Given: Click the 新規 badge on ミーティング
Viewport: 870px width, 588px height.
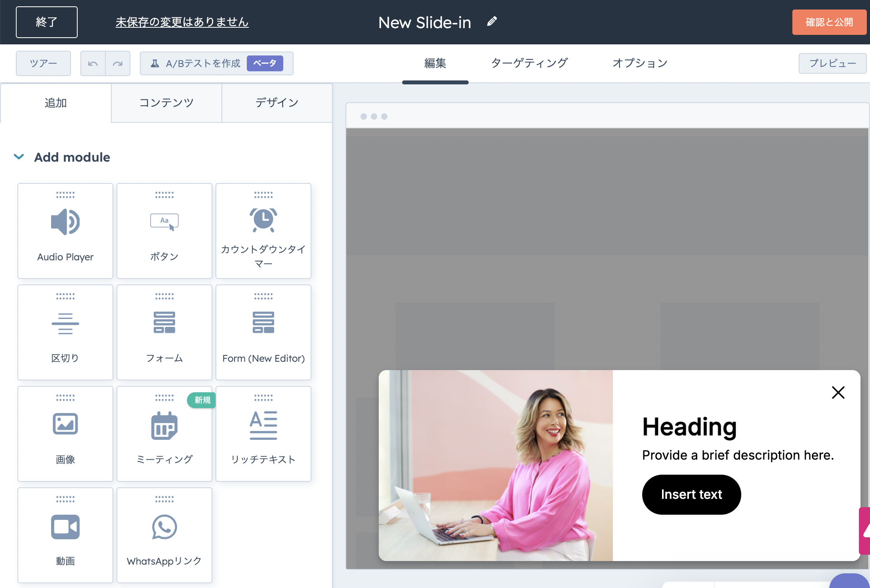Looking at the screenshot, I should click(x=202, y=400).
